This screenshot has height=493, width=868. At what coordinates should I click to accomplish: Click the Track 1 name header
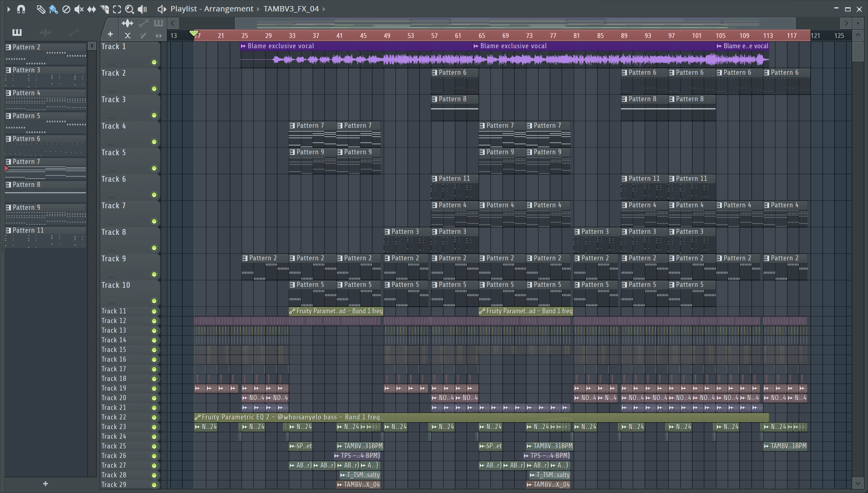[114, 47]
